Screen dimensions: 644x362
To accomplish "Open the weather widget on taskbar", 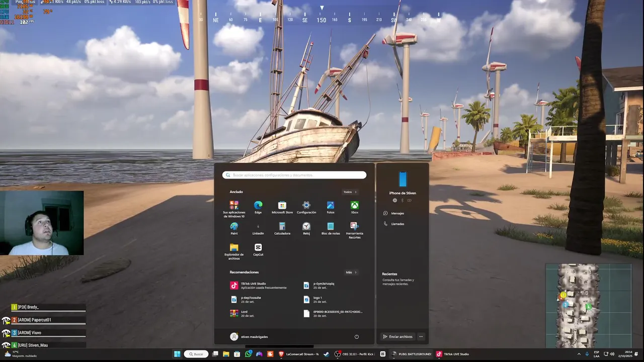I will coord(20,354).
